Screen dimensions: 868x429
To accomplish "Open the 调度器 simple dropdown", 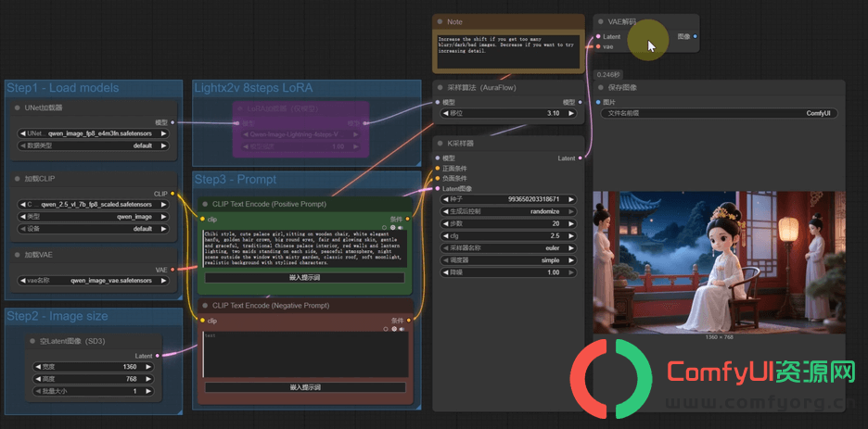I will click(508, 260).
